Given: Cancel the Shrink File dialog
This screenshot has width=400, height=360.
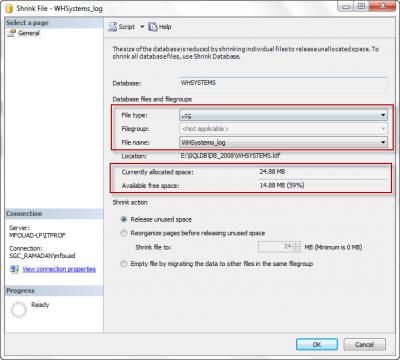Looking at the screenshot, I should tap(364, 344).
